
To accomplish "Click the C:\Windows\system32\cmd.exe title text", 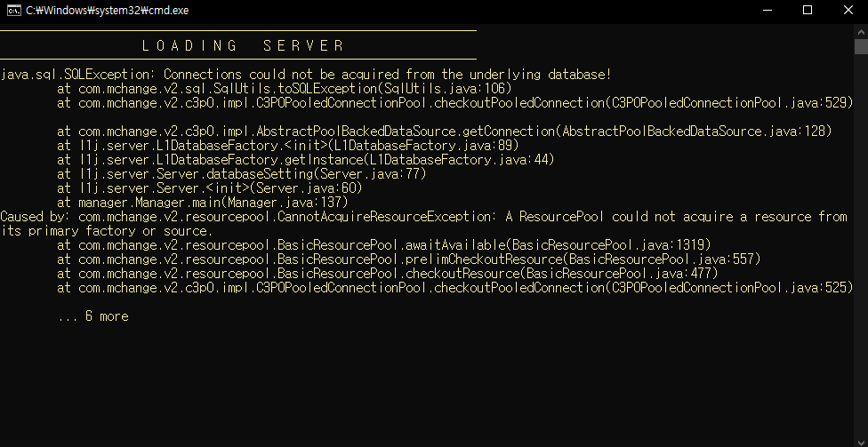I will click(108, 11).
